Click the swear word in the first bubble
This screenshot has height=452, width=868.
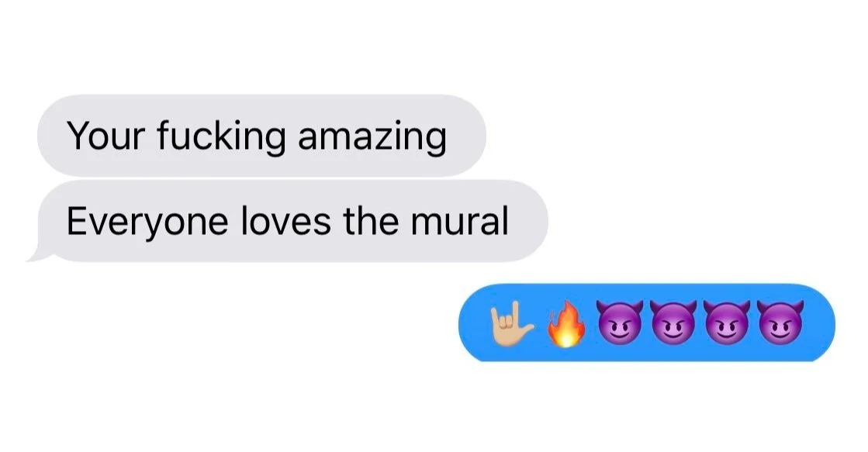[x=221, y=136]
